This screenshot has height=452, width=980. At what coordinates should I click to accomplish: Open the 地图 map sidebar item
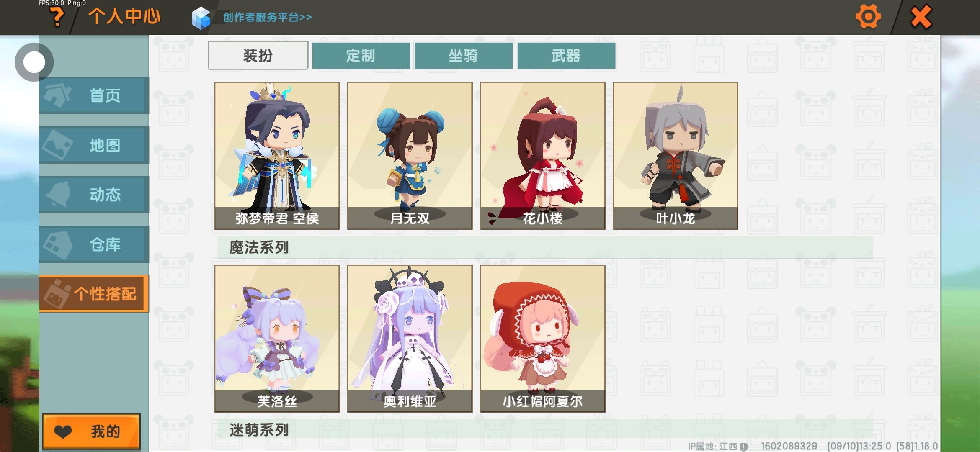tap(94, 145)
